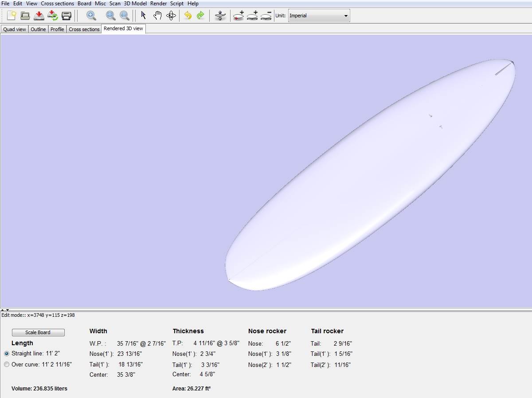Open the Unit dropdown showing Imperial
Screen dimensions: 532x398
tap(319, 16)
